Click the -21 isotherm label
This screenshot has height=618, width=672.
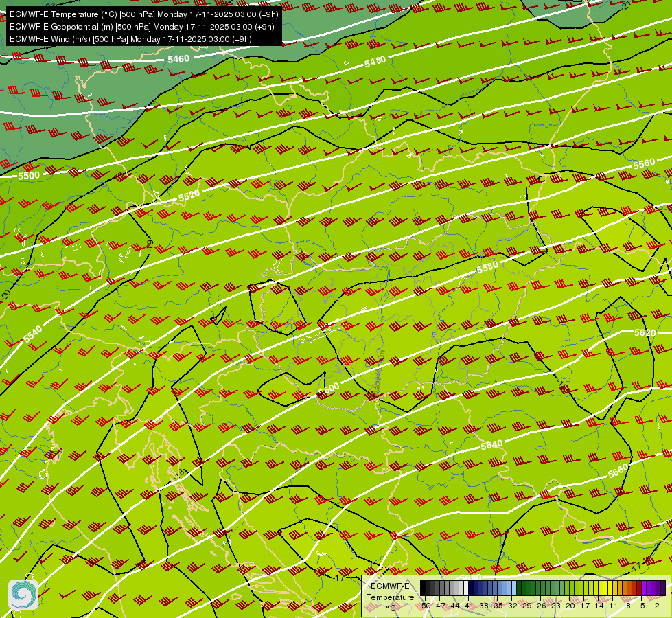point(626,5)
